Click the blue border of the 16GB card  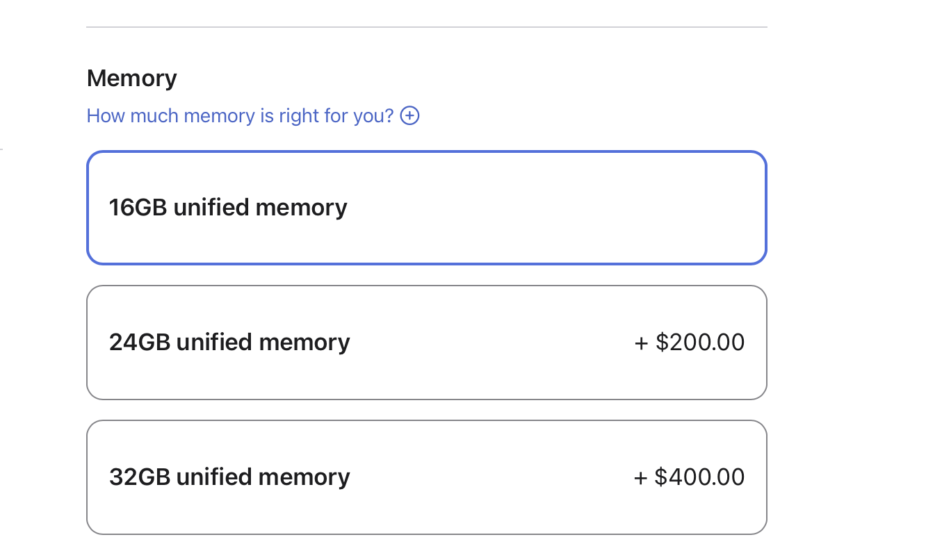click(426, 152)
